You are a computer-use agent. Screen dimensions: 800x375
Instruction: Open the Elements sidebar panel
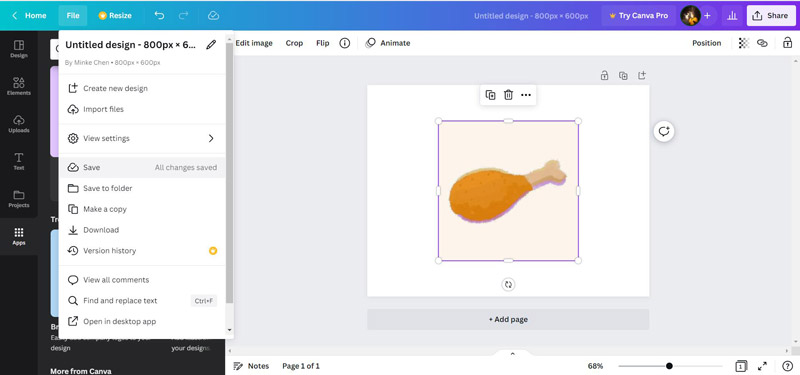click(19, 86)
